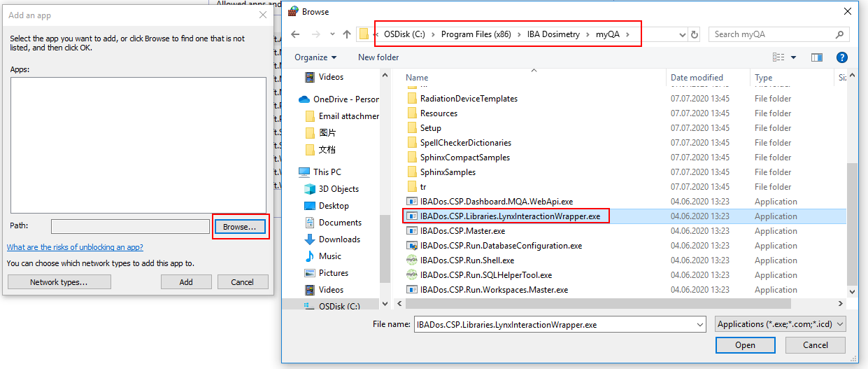Click the Add button
The width and height of the screenshot is (868, 369).
(x=186, y=282)
